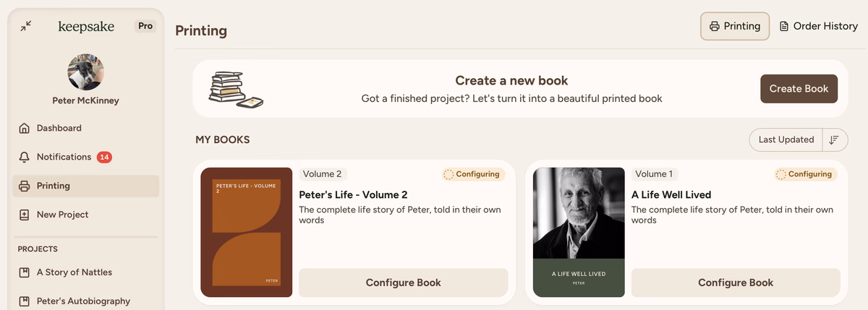Click the Peter's Autobiography book icon
The width and height of the screenshot is (868, 310).
(x=25, y=301)
